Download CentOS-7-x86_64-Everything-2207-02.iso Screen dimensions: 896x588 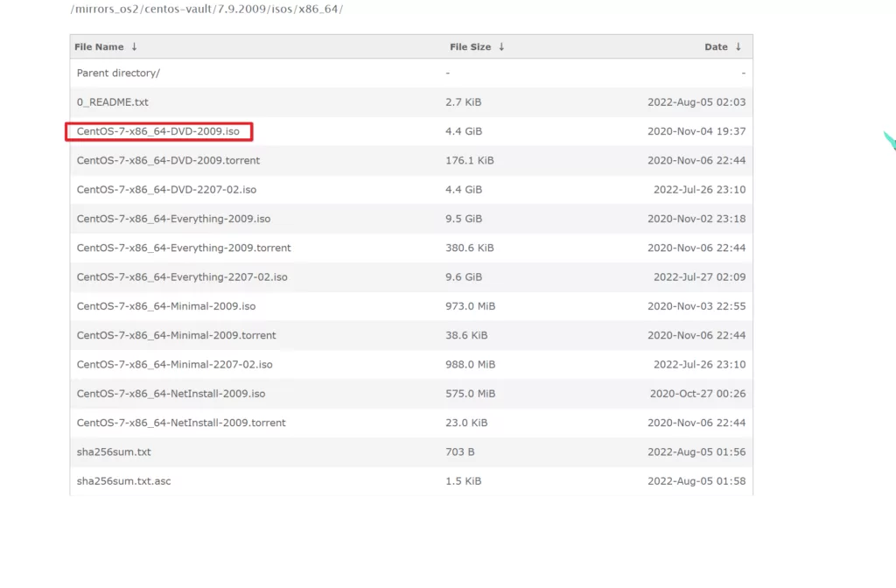182,277
